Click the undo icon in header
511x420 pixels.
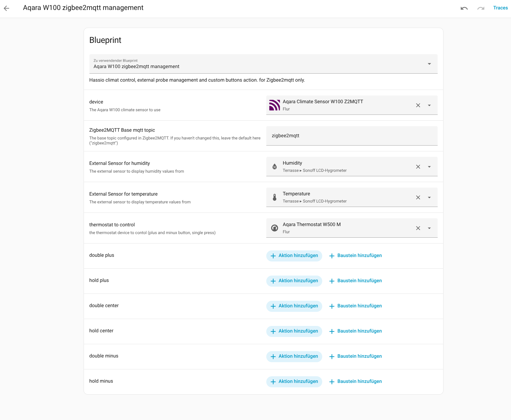[464, 8]
